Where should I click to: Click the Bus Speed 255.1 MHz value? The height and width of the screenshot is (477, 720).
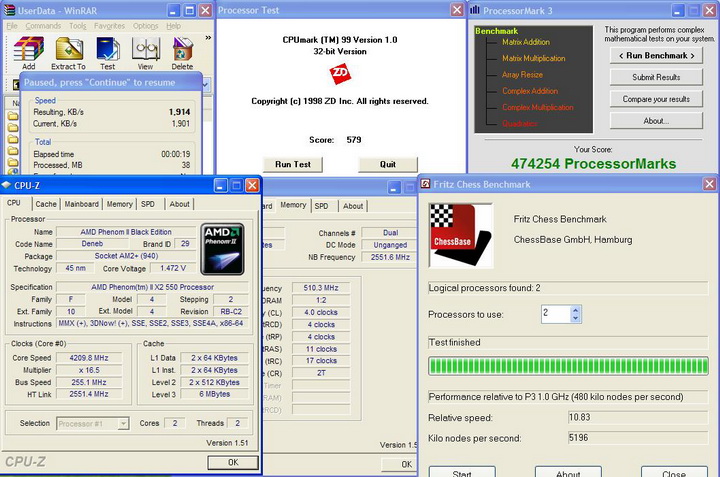tap(89, 382)
